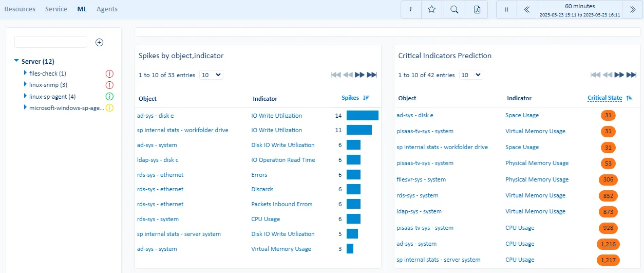The height and width of the screenshot is (273, 644).
Task: Click the plus icon beside search box
Action: pyautogui.click(x=100, y=42)
